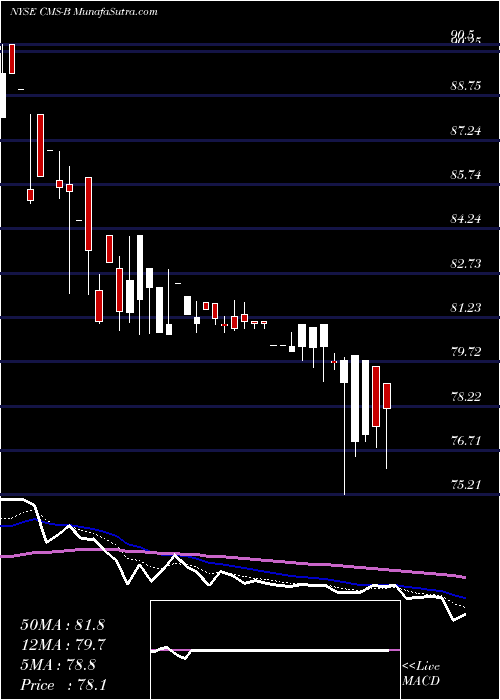Click the <<Live MACD label

[x=421, y=673]
